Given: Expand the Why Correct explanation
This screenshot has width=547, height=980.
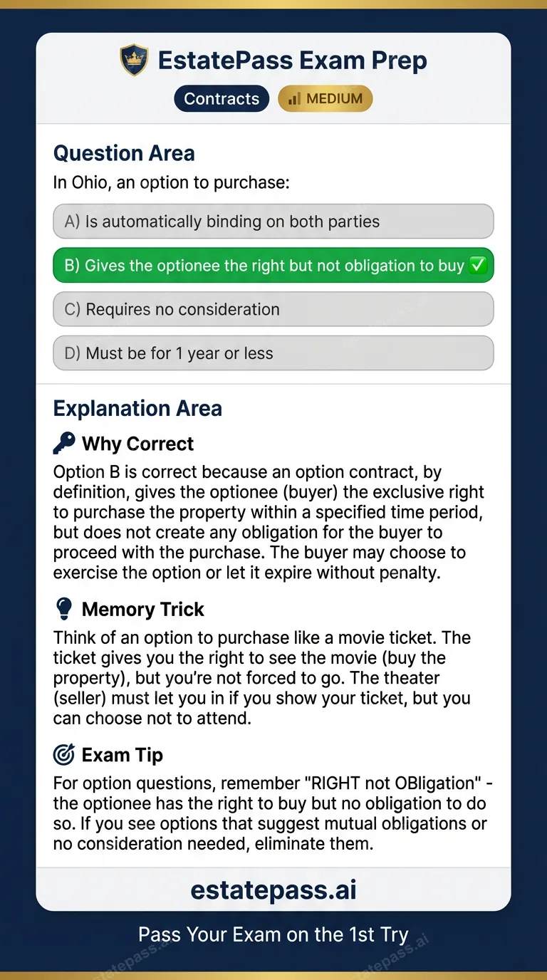Looking at the screenshot, I should coord(138,443).
